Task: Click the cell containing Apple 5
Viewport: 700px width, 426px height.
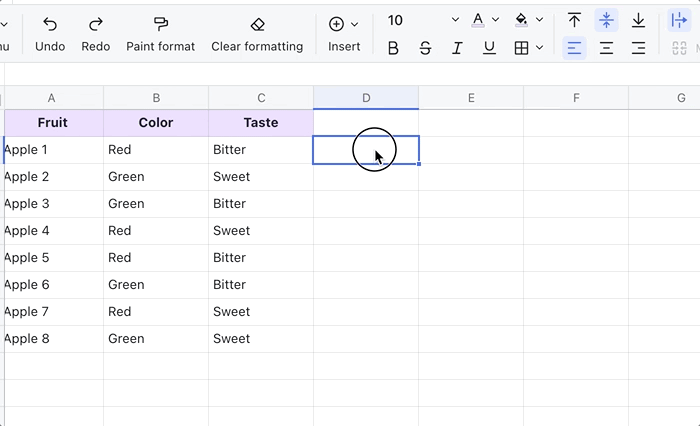Action: coord(53,258)
